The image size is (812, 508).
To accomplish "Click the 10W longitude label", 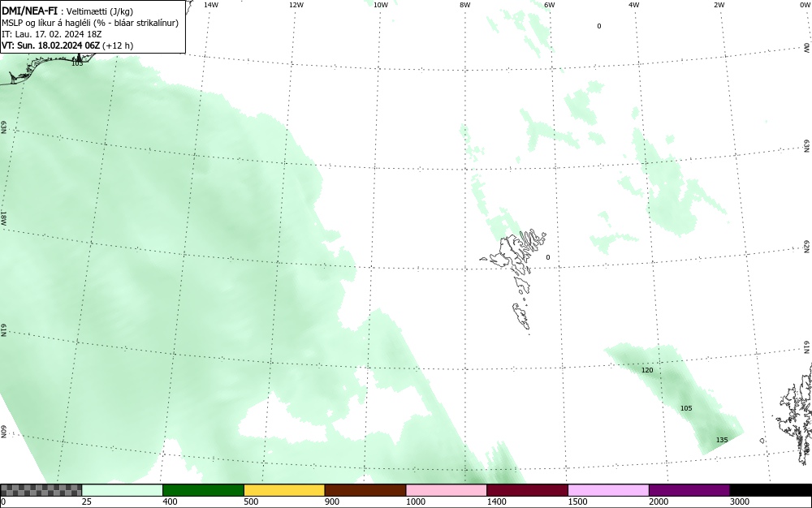I will [381, 5].
